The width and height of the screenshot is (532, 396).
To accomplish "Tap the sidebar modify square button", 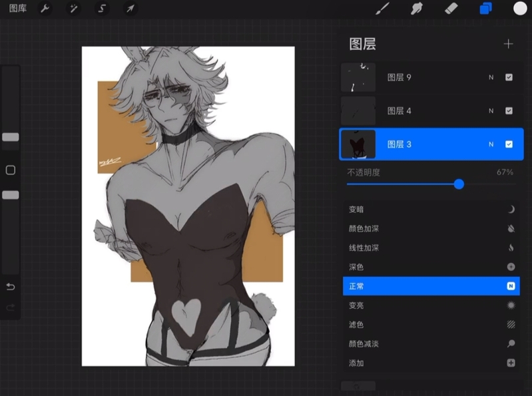I will coord(11,170).
